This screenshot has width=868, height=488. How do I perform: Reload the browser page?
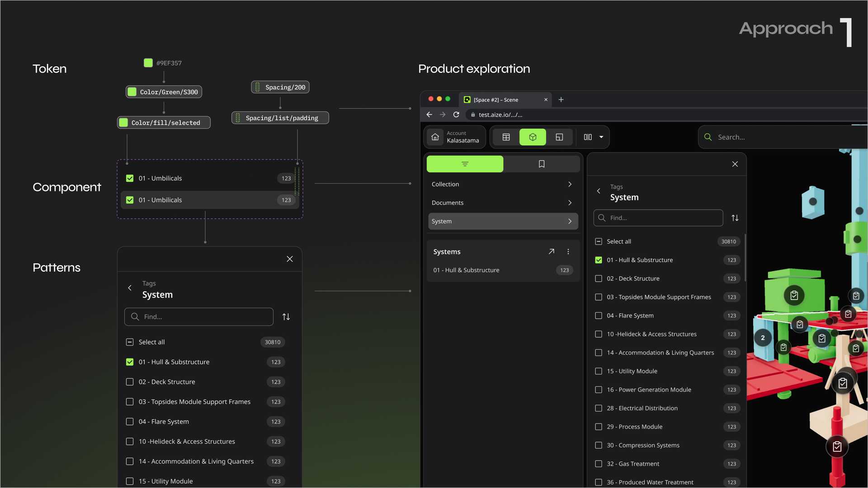coord(456,115)
